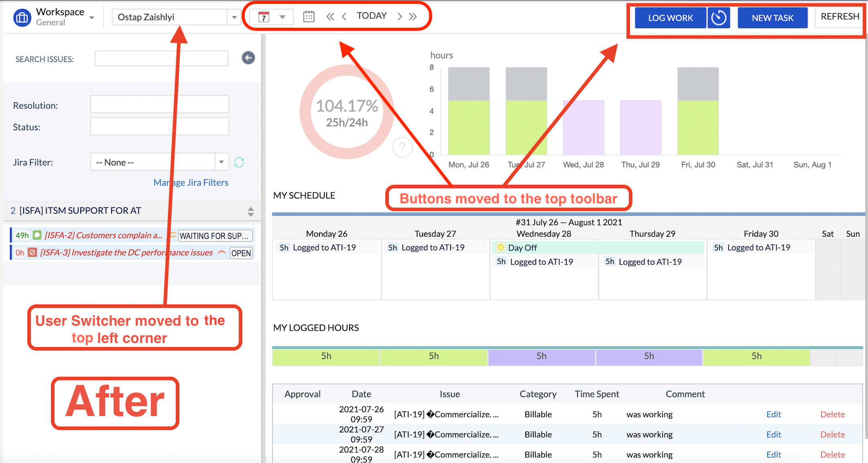Viewport: 868px width, 463px height.
Task: Expand the Ostap Zaishlyi user switcher
Action: pos(234,17)
